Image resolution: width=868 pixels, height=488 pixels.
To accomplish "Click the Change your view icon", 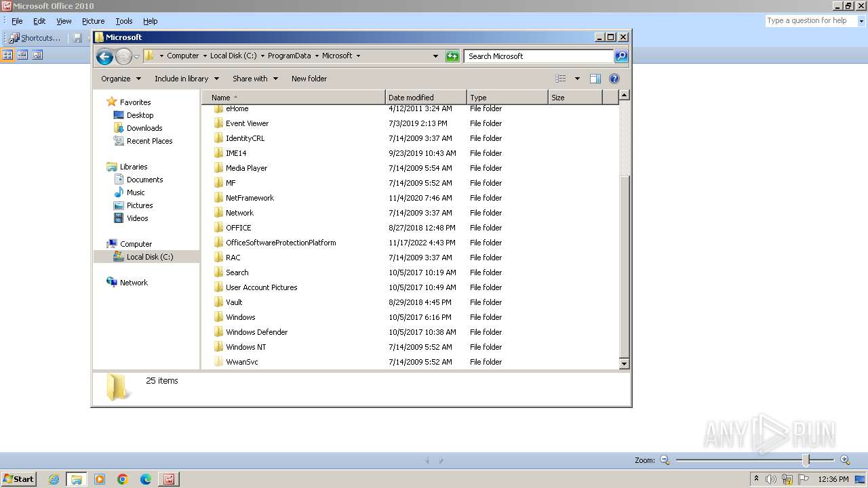I will (x=561, y=79).
